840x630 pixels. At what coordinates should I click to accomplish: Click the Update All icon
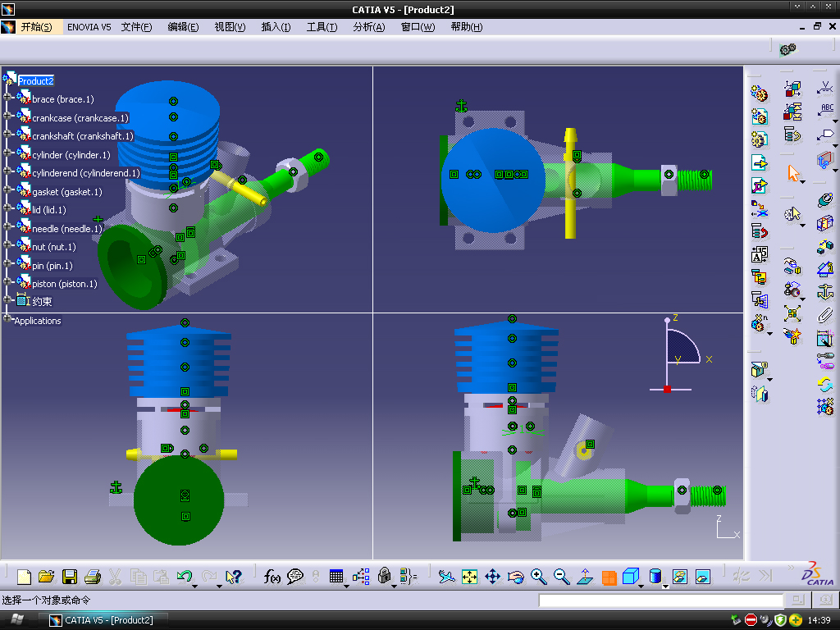click(x=825, y=384)
